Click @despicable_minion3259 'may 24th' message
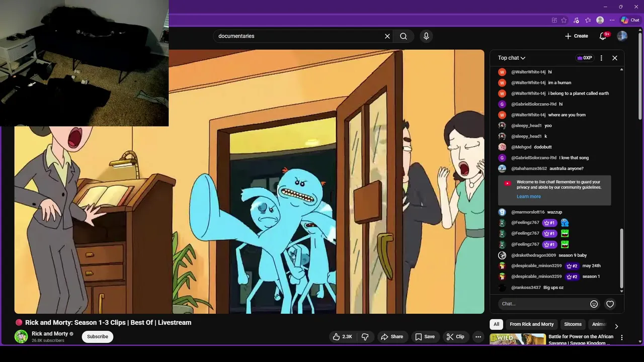Screen dimensions: 644x362 point(592,266)
